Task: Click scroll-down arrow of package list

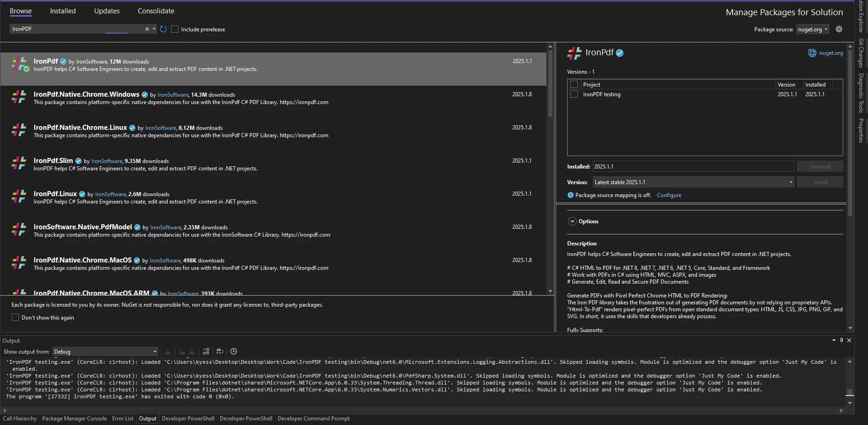Action: coord(550,291)
